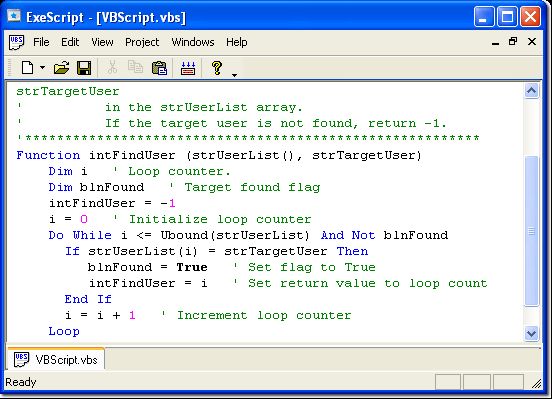This screenshot has height=399, width=552.
Task: Open a file using the folder icon
Action: point(61,68)
